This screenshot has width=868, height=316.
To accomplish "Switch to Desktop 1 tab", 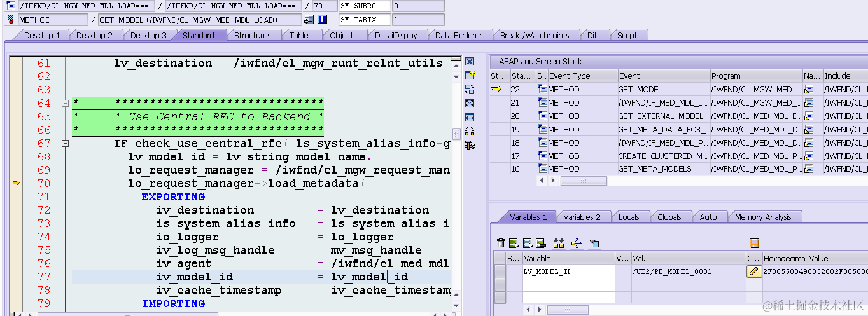I will pos(42,35).
